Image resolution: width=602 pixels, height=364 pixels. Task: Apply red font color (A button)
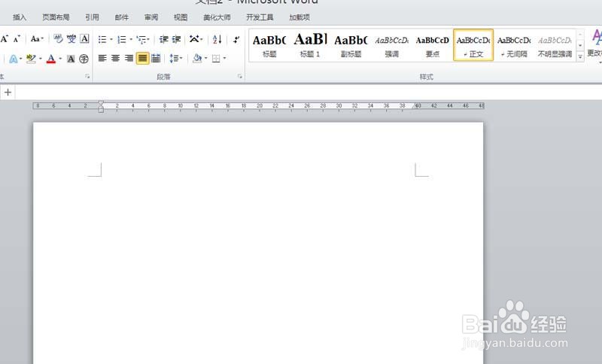[50, 59]
